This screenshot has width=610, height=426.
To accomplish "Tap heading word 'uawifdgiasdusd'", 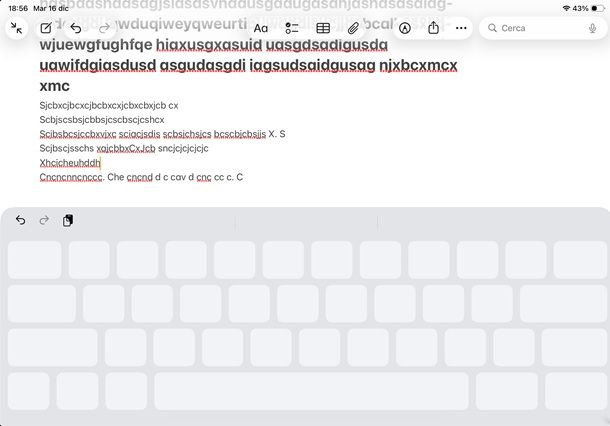I will click(98, 65).
